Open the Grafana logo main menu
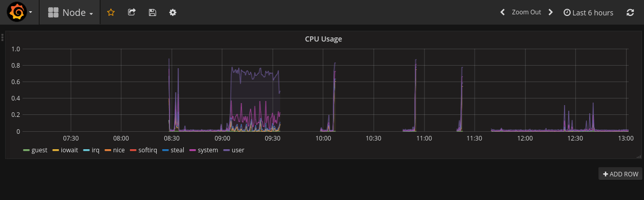This screenshot has width=644, height=200. pos(16,12)
